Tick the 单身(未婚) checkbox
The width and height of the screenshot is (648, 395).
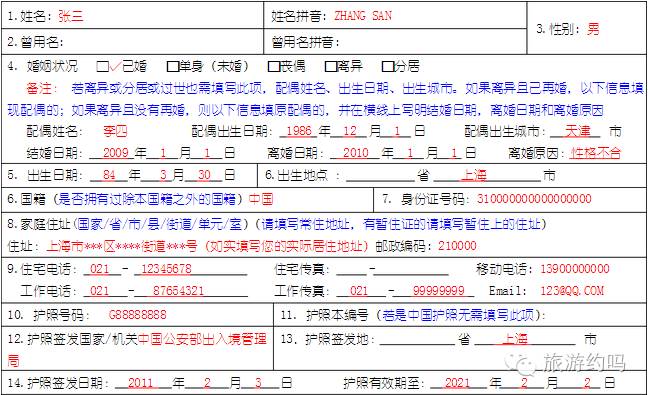(173, 67)
